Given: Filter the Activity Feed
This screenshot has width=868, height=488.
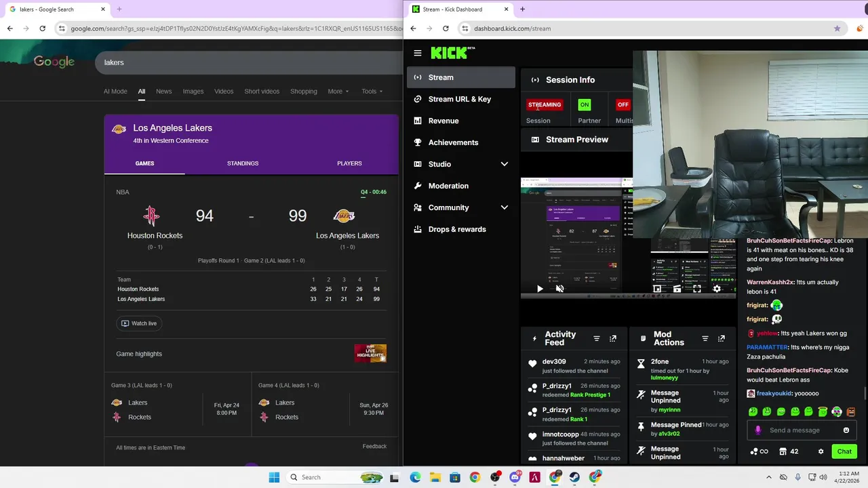Looking at the screenshot, I should click(x=597, y=338).
